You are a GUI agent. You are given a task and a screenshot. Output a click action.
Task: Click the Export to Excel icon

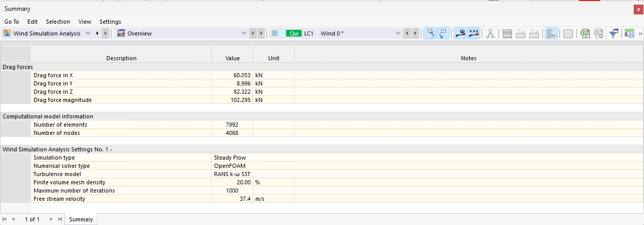coord(585,33)
